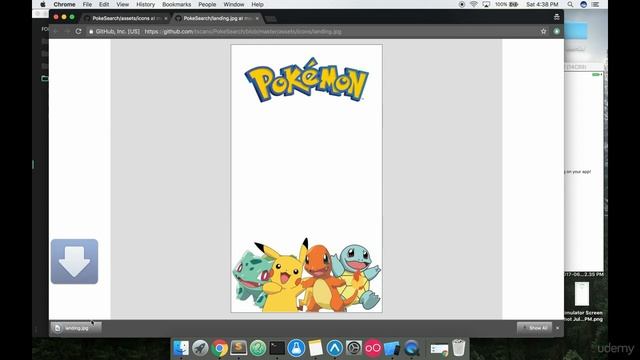Open the blue folder on the desktop

(576, 31)
